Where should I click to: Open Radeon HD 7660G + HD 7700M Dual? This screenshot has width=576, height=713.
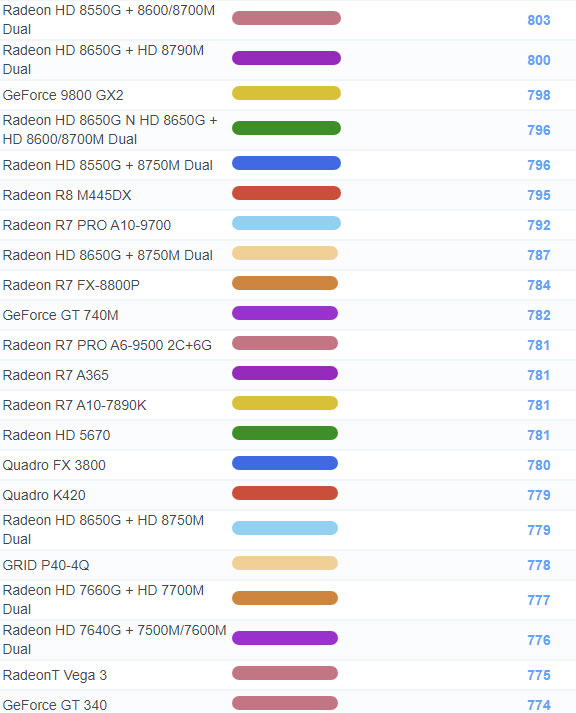pos(103,600)
